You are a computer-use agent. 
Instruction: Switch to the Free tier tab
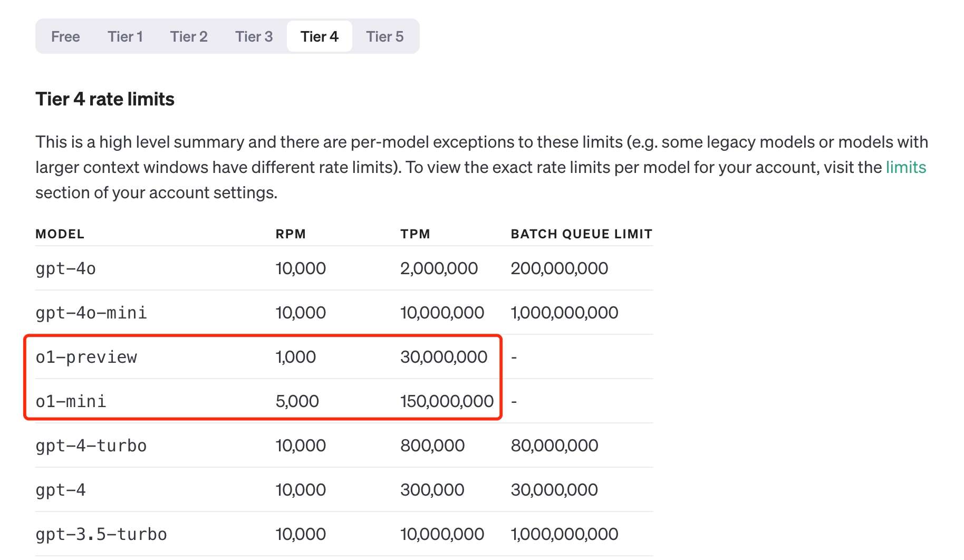tap(65, 36)
